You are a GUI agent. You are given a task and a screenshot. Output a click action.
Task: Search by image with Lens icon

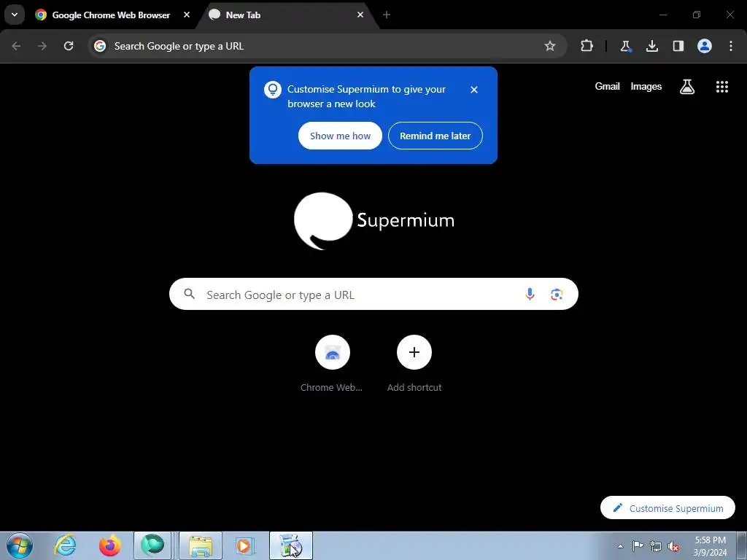coord(557,295)
